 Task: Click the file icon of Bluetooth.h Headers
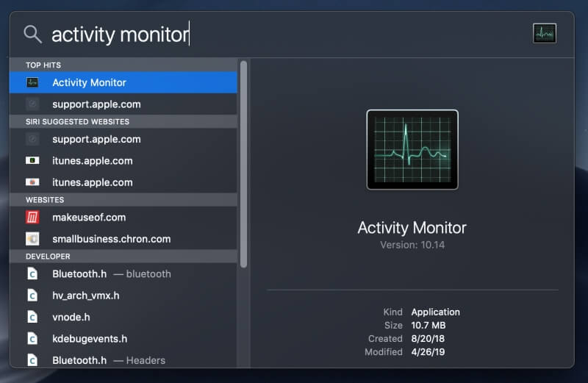click(32, 360)
